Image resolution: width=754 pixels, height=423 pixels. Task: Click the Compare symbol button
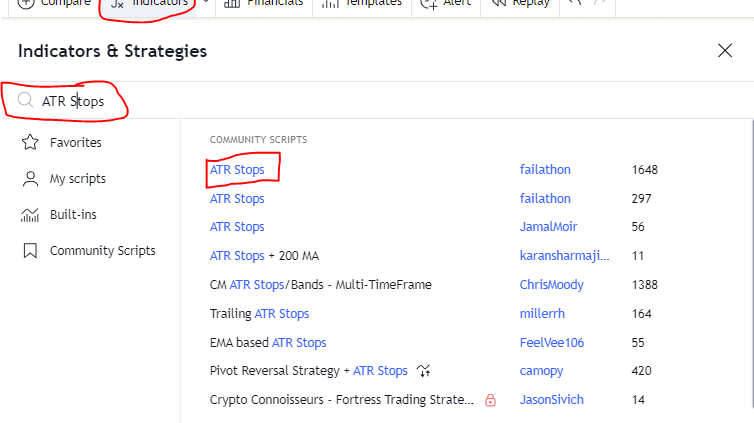(x=54, y=4)
